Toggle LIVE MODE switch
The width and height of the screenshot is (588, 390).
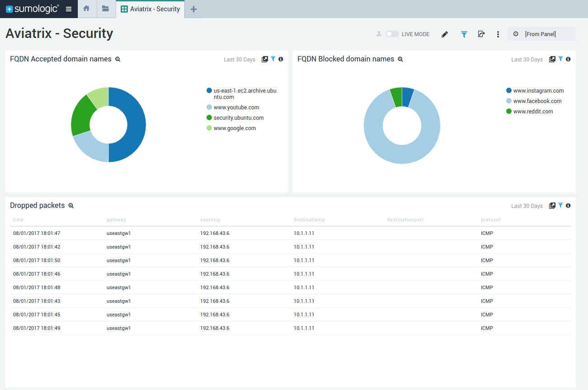(x=392, y=34)
